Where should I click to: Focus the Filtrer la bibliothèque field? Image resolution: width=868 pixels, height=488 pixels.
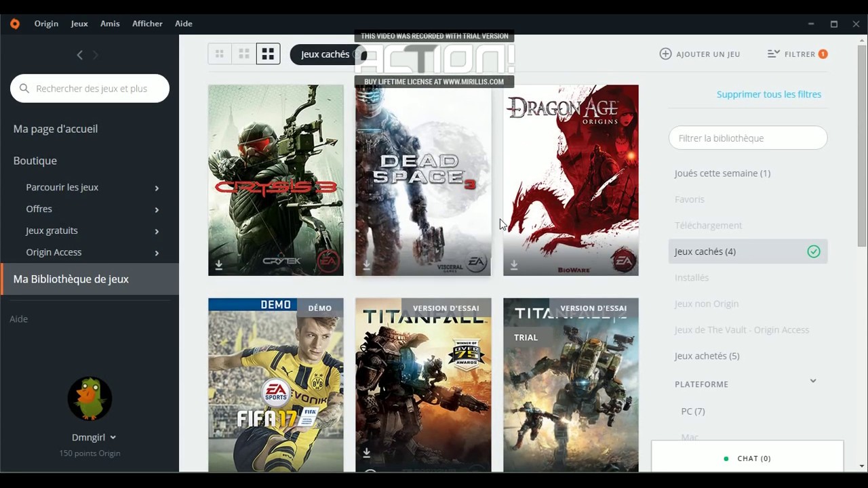748,138
